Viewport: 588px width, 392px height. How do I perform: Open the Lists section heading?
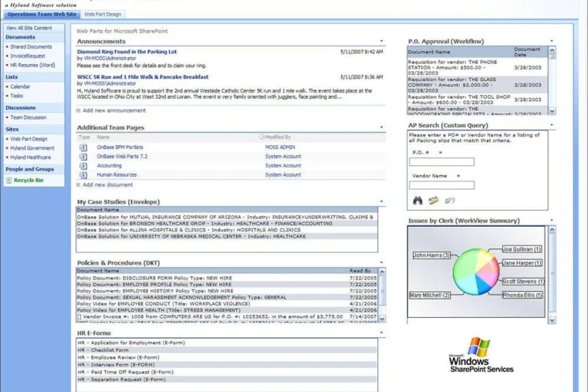point(12,77)
